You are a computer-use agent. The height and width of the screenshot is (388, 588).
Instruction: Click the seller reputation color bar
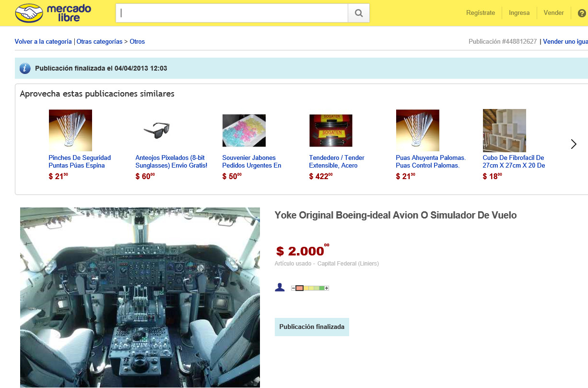coord(310,288)
